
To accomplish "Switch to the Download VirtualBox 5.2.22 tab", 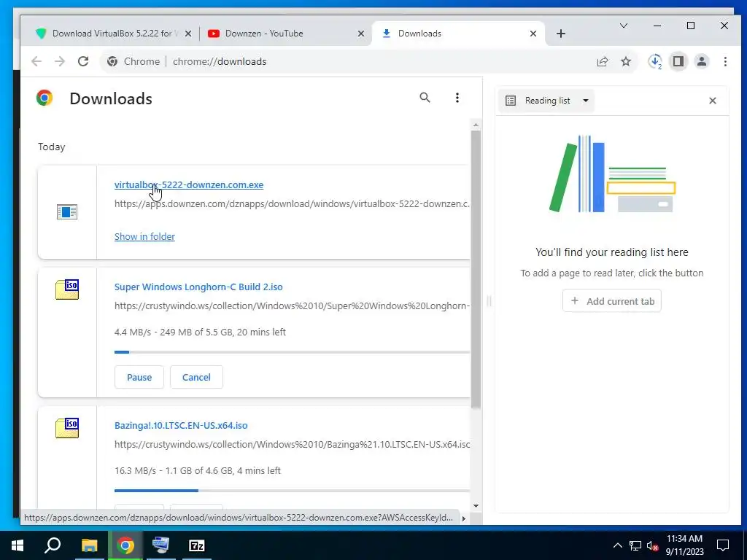I will pos(115,34).
